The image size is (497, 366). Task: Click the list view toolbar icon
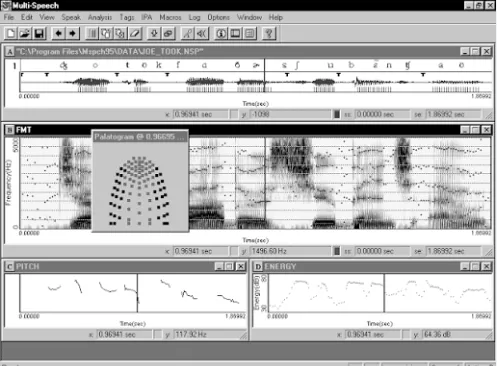pos(250,33)
